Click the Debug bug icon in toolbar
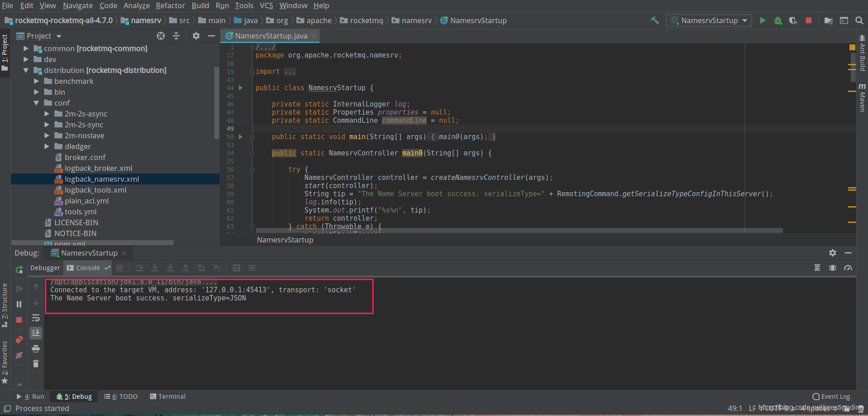Viewport: 868px width, 416px height. [x=778, y=20]
